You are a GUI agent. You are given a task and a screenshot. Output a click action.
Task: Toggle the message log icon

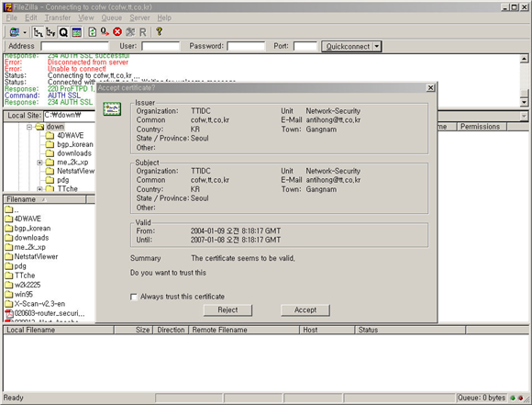pyautogui.click(x=77, y=32)
